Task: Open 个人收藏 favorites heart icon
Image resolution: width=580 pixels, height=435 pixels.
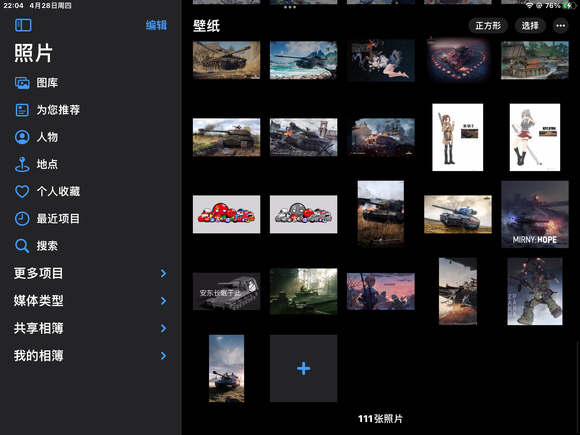Action: click(x=22, y=191)
